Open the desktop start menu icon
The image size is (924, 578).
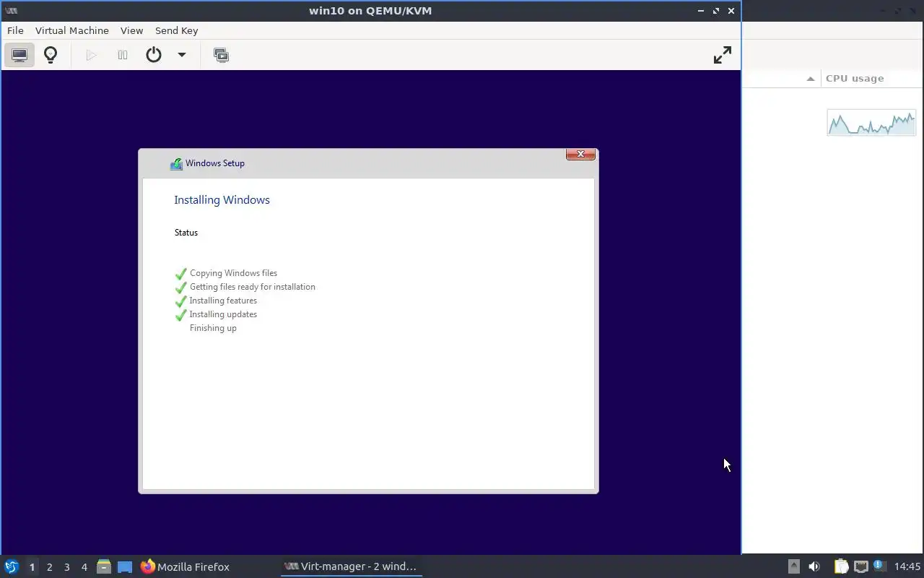coord(11,566)
